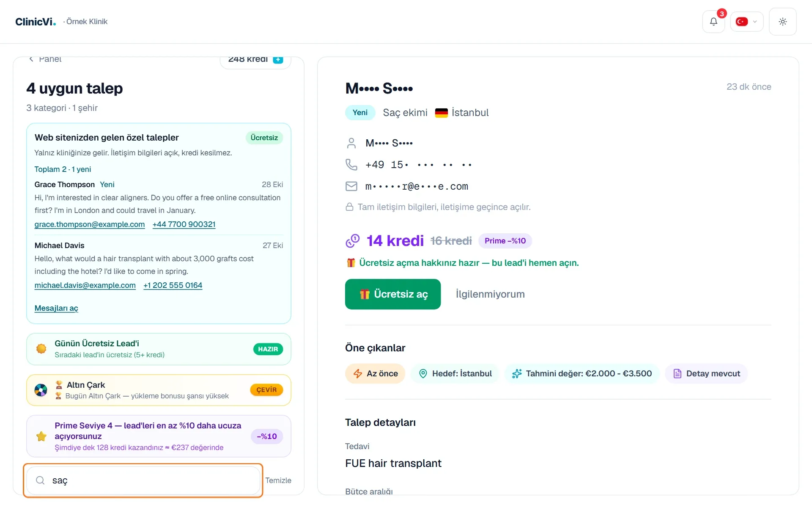Click the Detay mevcut highlight chip
The height and width of the screenshot is (508, 812).
point(706,374)
